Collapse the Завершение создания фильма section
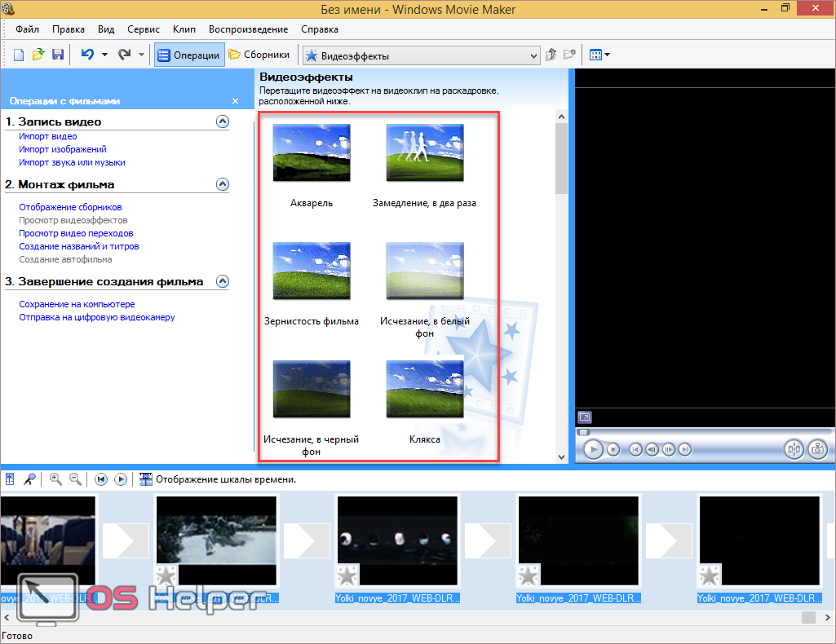This screenshot has height=644, width=836. coord(223,281)
